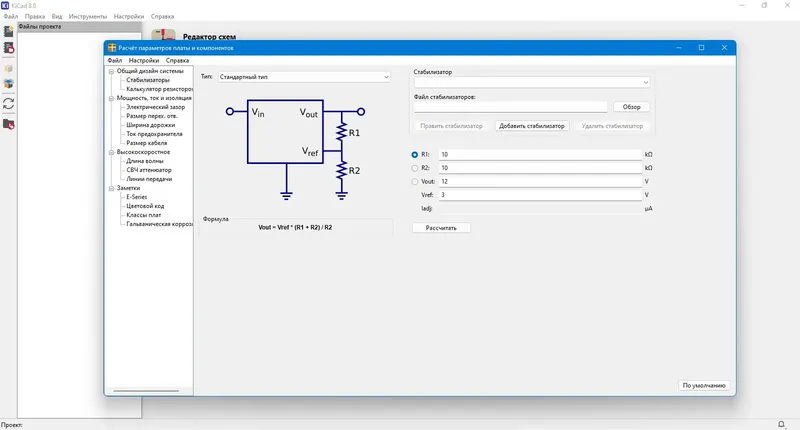Click the R1 value input field
Viewport: 800px width, 430px height.
540,155
